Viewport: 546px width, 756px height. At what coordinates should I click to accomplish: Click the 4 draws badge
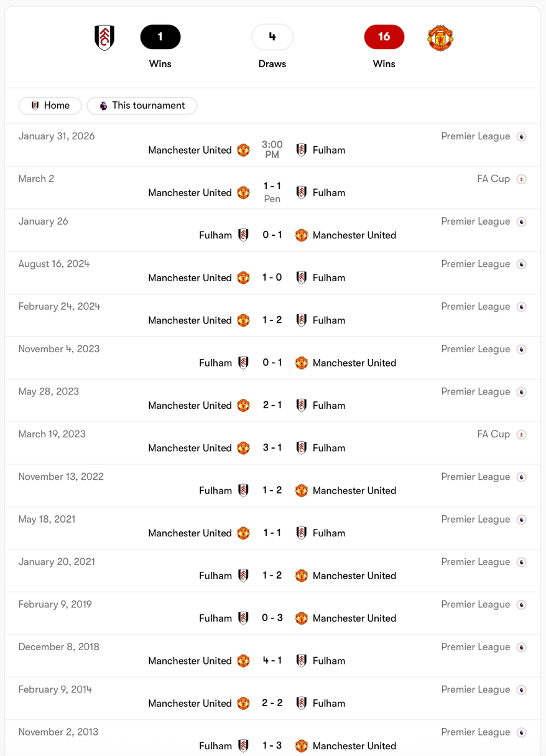coord(272,37)
